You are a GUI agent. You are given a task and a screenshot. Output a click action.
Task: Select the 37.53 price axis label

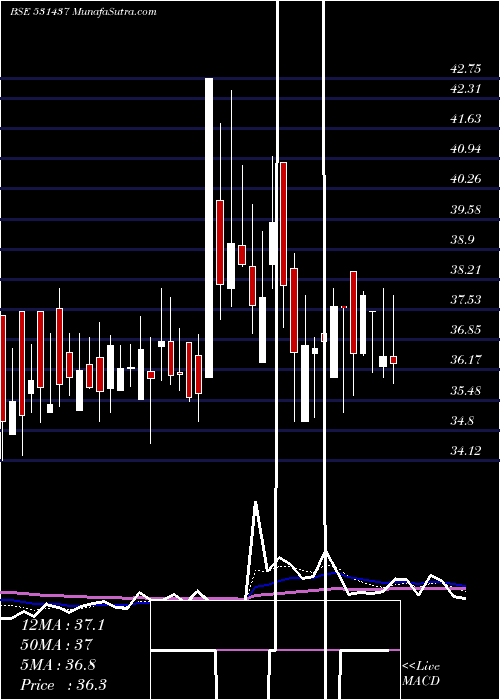click(x=466, y=300)
